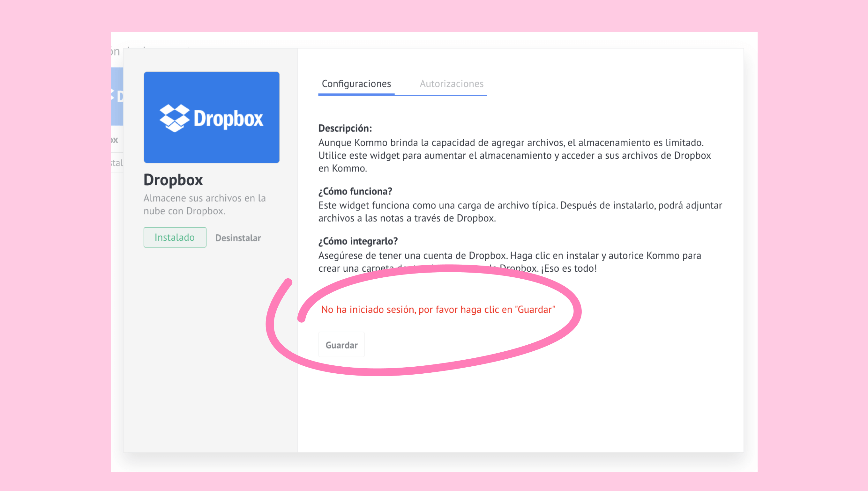Viewport: 868px width, 491px height.
Task: Click the empty gray area below Instalado
Action: (210, 337)
